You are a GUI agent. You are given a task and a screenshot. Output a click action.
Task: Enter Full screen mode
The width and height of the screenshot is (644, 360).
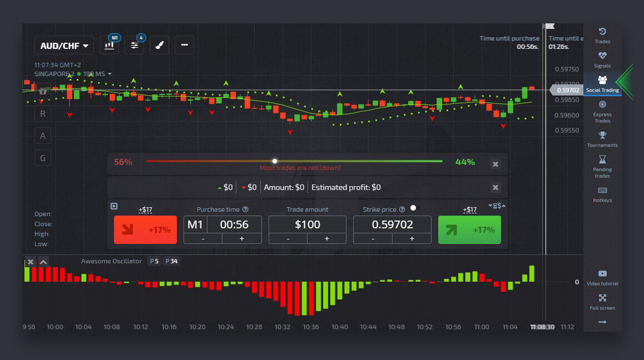[x=602, y=302]
